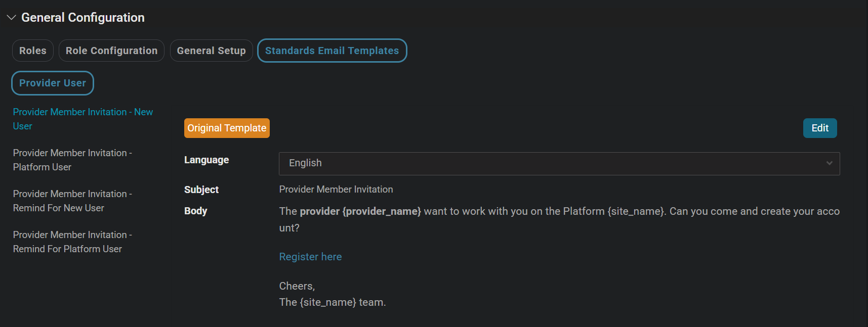The width and height of the screenshot is (868, 327).
Task: Select the Standards Email Templates tab
Action: click(332, 51)
